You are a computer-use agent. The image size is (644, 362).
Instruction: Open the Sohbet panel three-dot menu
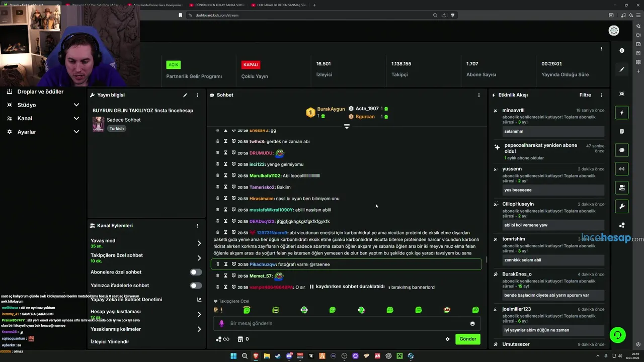pyautogui.click(x=478, y=95)
